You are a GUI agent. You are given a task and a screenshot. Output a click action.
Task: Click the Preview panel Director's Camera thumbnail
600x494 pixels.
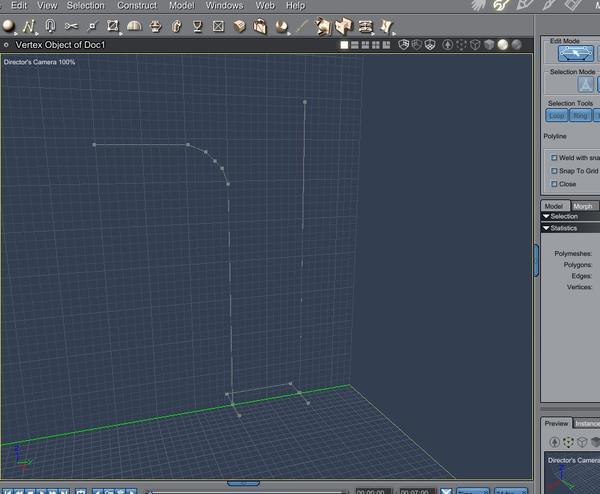572,473
